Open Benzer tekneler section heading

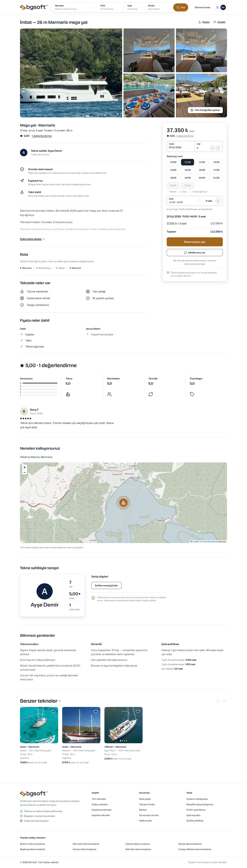coord(40,701)
